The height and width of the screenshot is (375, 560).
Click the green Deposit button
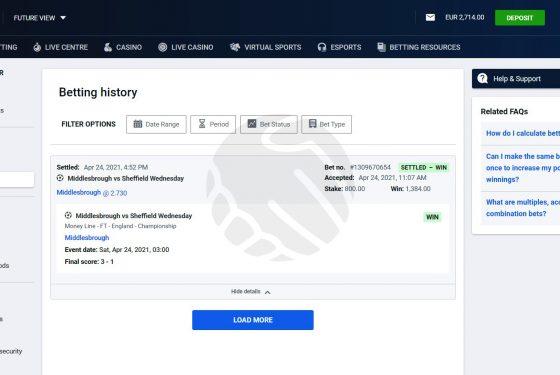point(520,18)
